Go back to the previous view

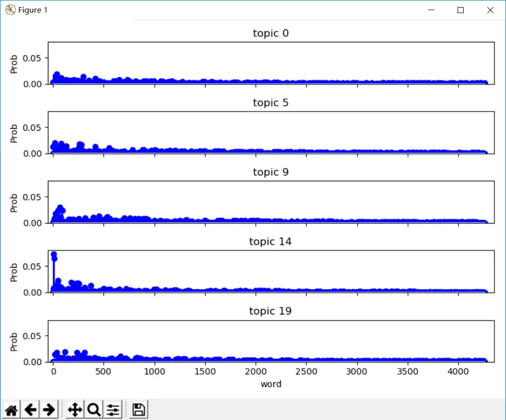pyautogui.click(x=30, y=410)
